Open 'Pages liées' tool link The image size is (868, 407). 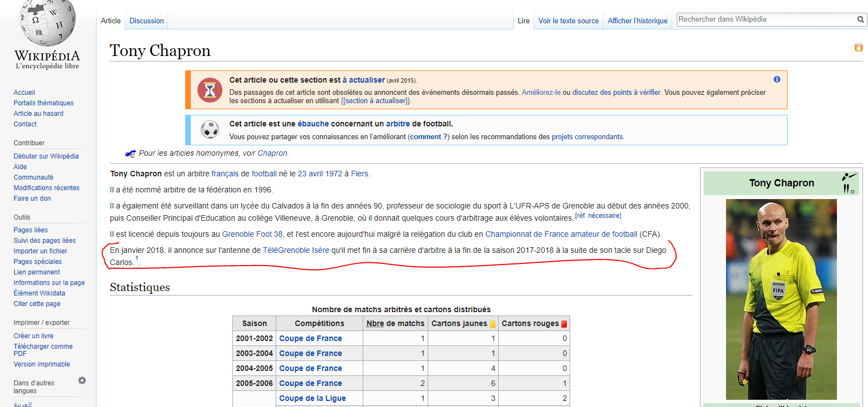click(31, 230)
